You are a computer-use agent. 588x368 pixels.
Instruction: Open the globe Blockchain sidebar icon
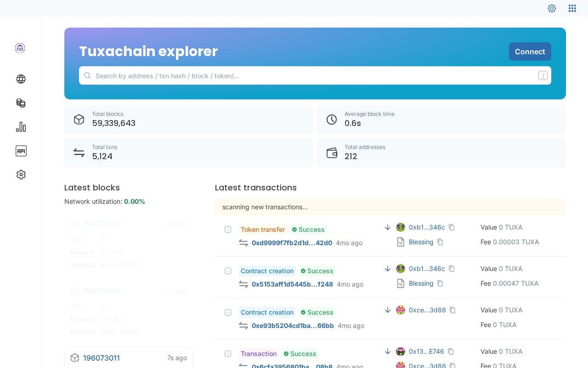click(x=21, y=79)
